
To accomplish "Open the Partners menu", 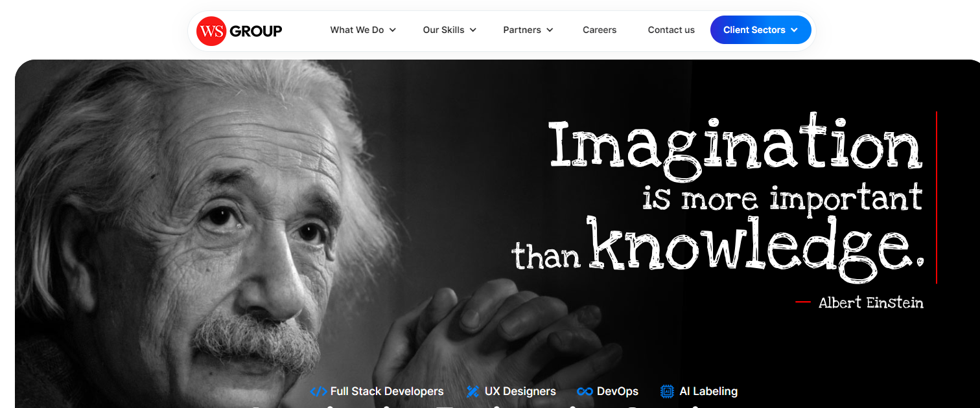I will 528,30.
